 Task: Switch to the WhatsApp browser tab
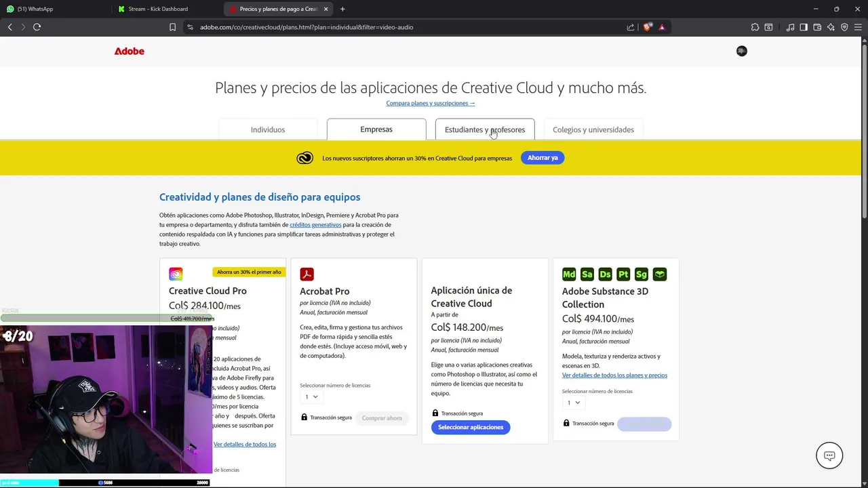[x=56, y=9]
